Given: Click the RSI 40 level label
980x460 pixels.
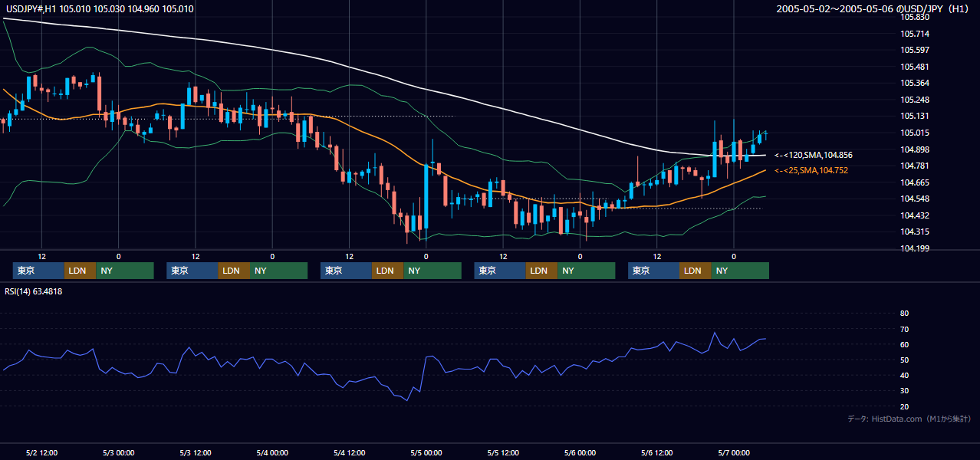Looking at the screenshot, I should [904, 375].
